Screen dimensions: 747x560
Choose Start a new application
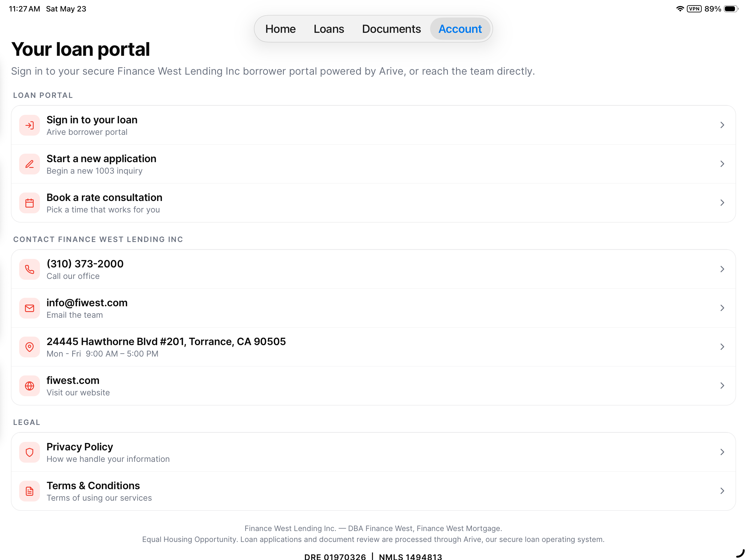tap(373, 164)
